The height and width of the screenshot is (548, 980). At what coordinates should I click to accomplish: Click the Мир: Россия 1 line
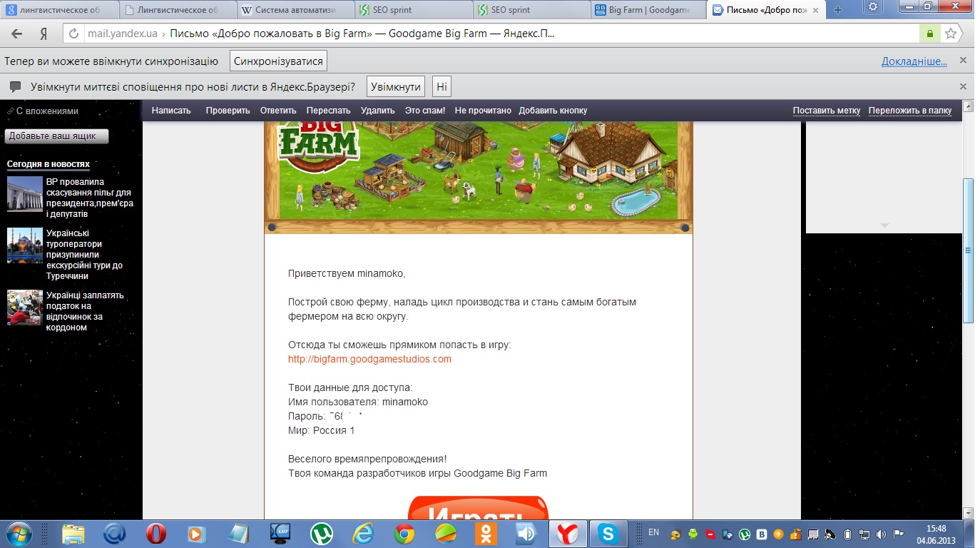(x=321, y=430)
